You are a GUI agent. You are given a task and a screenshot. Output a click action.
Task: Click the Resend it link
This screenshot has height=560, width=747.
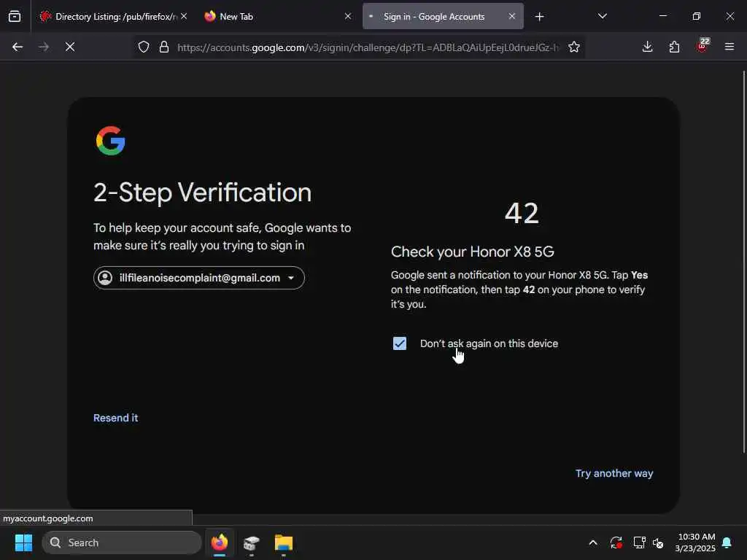(x=116, y=418)
